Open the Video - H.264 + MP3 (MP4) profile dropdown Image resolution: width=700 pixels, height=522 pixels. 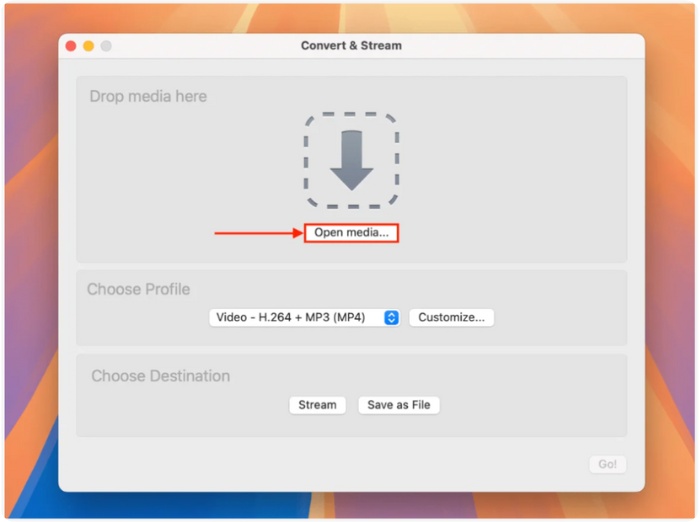[x=296, y=318]
